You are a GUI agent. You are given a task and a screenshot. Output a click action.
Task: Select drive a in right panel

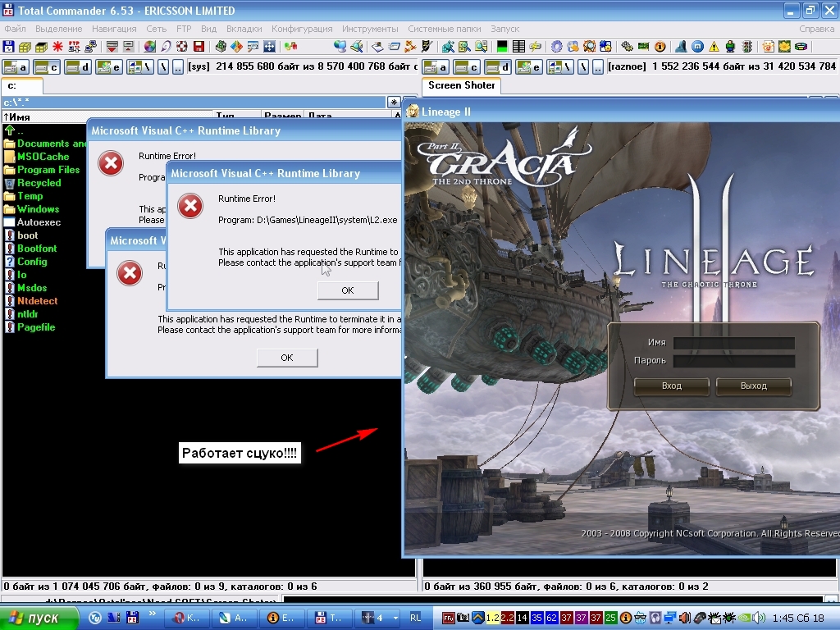[435, 67]
